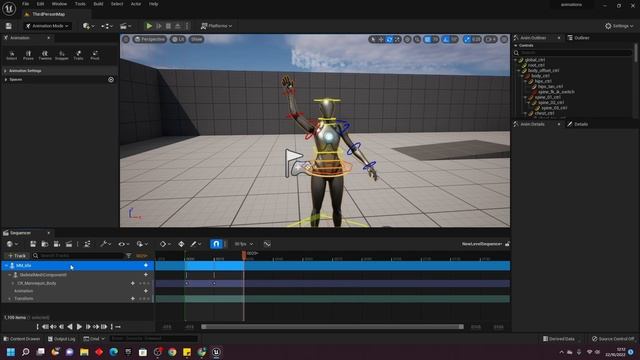
Task: Open the Tools menu
Action: 80,4
